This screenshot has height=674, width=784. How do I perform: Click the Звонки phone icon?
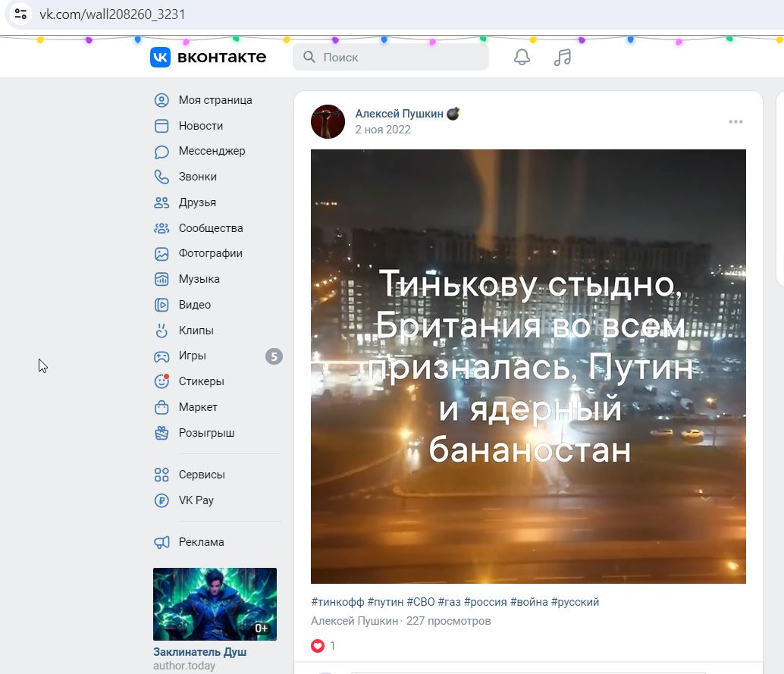pos(162,177)
